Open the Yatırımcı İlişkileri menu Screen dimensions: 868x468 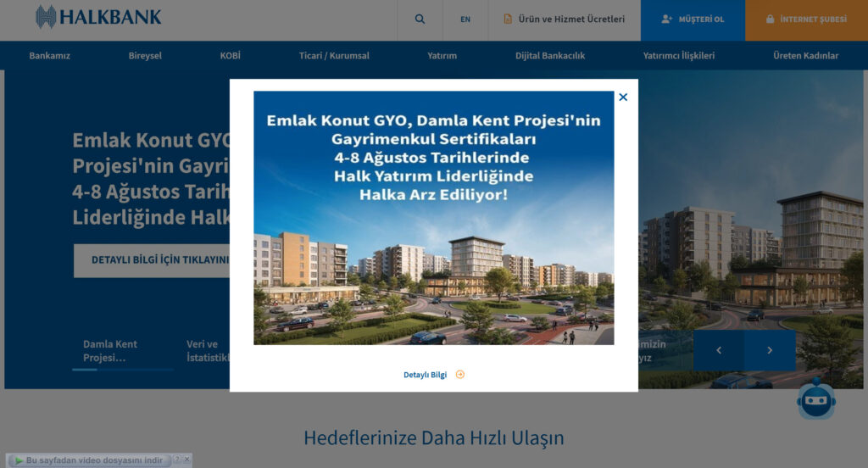tap(679, 55)
